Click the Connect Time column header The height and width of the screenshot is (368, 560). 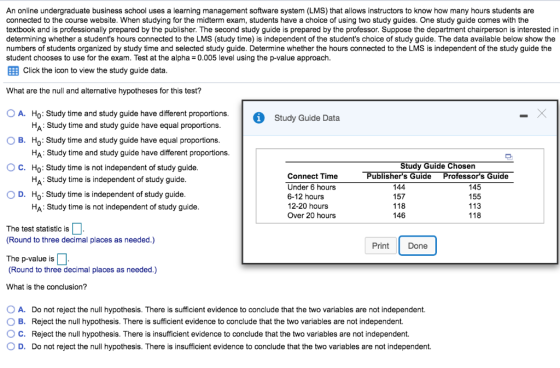click(312, 176)
